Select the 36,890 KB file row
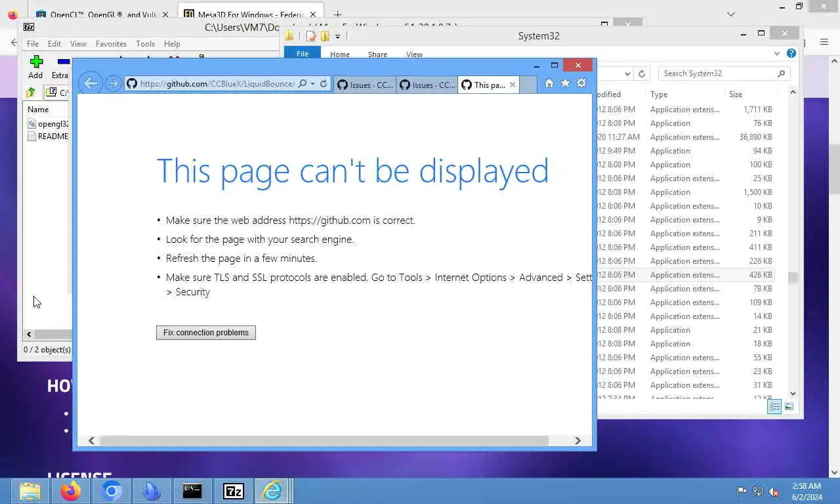The height and width of the screenshot is (504, 840). coord(686,137)
